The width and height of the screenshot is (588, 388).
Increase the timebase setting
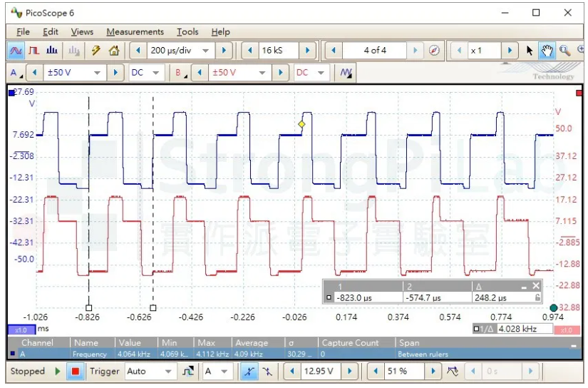(x=224, y=50)
